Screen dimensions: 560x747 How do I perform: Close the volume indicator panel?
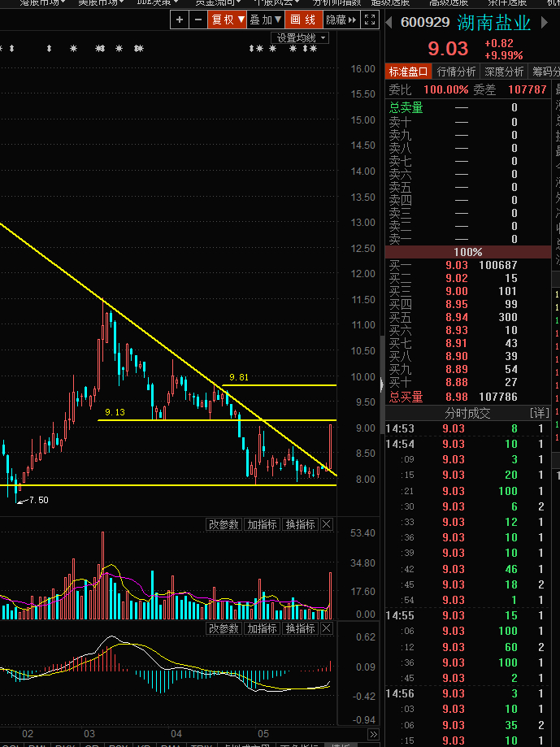pyautogui.click(x=326, y=524)
